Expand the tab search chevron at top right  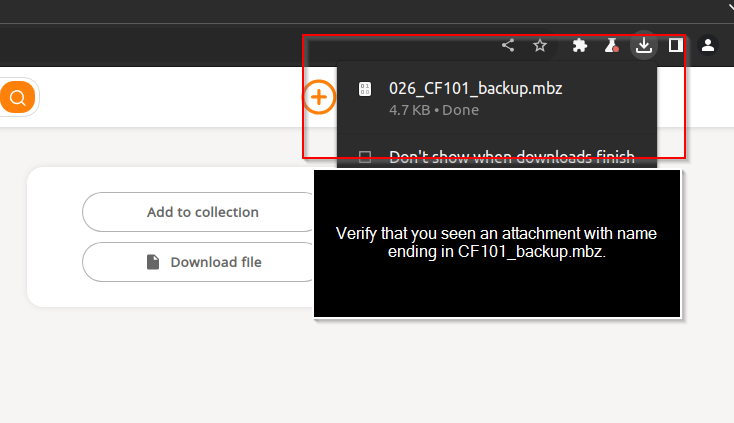(728, 6)
